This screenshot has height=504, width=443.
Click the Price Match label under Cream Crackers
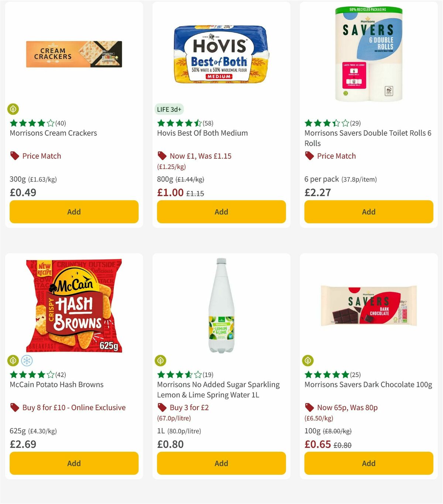tap(41, 156)
